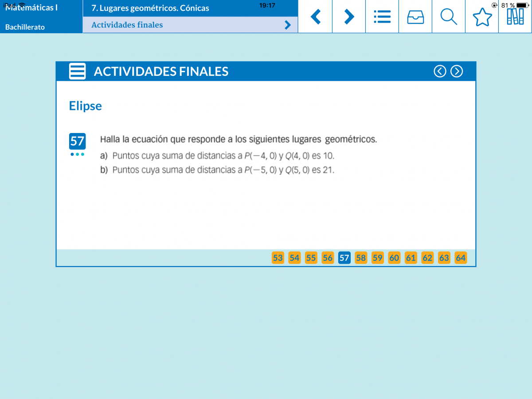Go to previous page with left arrow
This screenshot has height=399, width=532.
point(315,17)
